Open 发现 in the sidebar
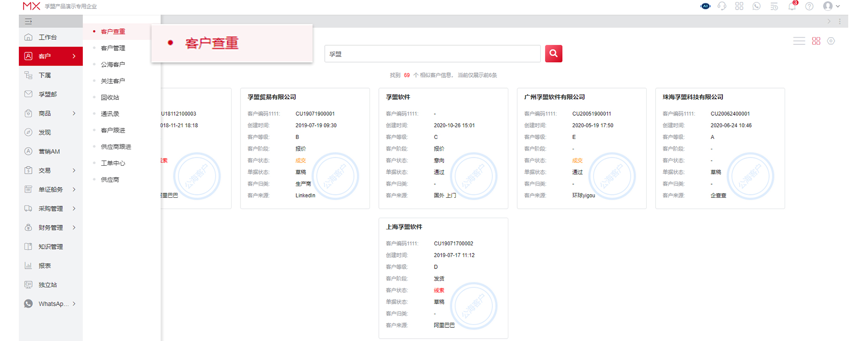 (x=51, y=132)
